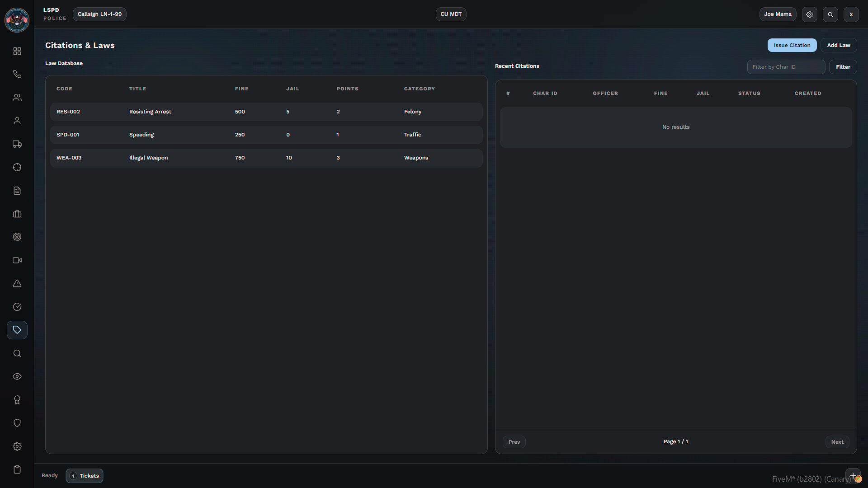Click the Next pagination button
868x488 pixels.
837,442
